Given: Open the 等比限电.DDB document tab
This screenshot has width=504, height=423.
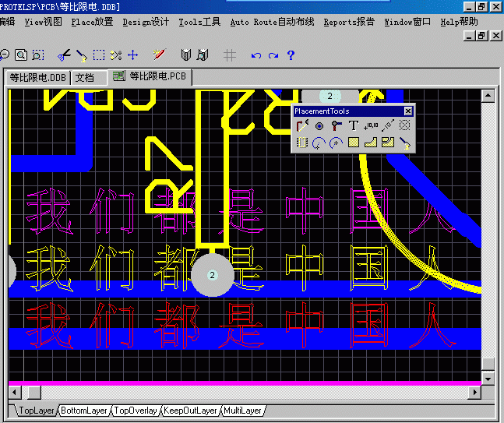Looking at the screenshot, I should click(37, 77).
